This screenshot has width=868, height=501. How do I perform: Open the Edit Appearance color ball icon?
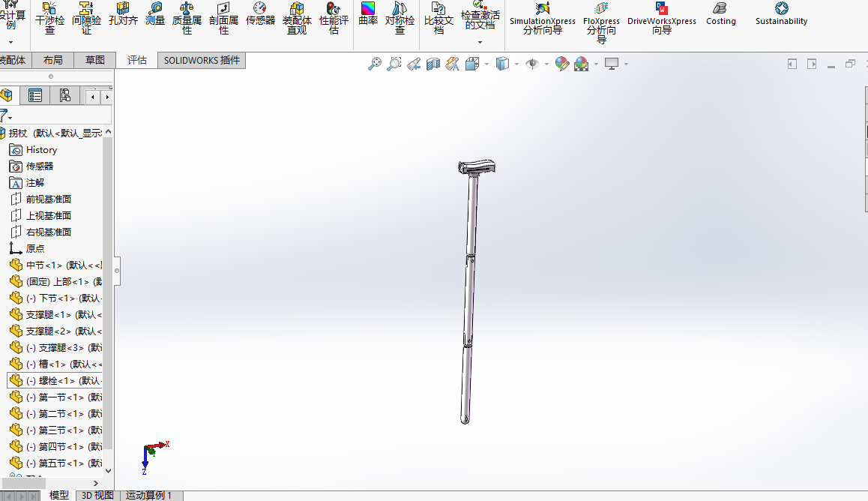click(x=561, y=64)
